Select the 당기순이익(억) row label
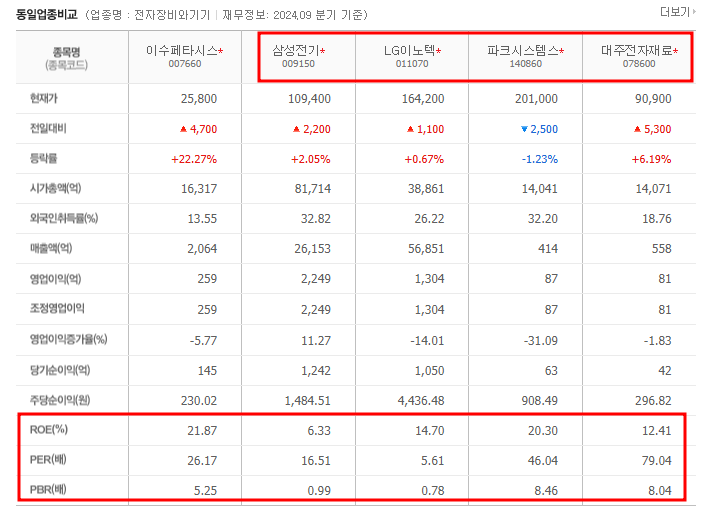This screenshot has width=701, height=514. [x=60, y=370]
